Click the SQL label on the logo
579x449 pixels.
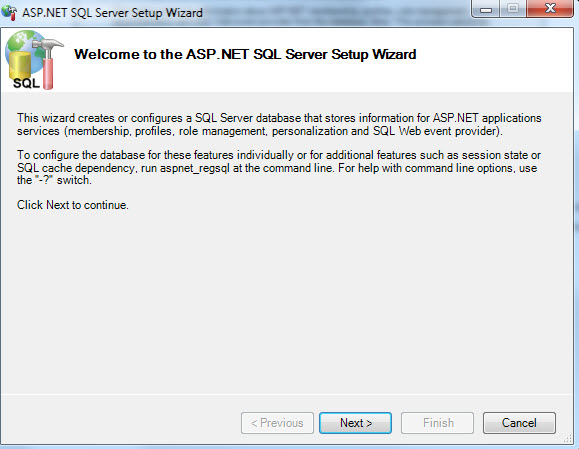click(26, 83)
